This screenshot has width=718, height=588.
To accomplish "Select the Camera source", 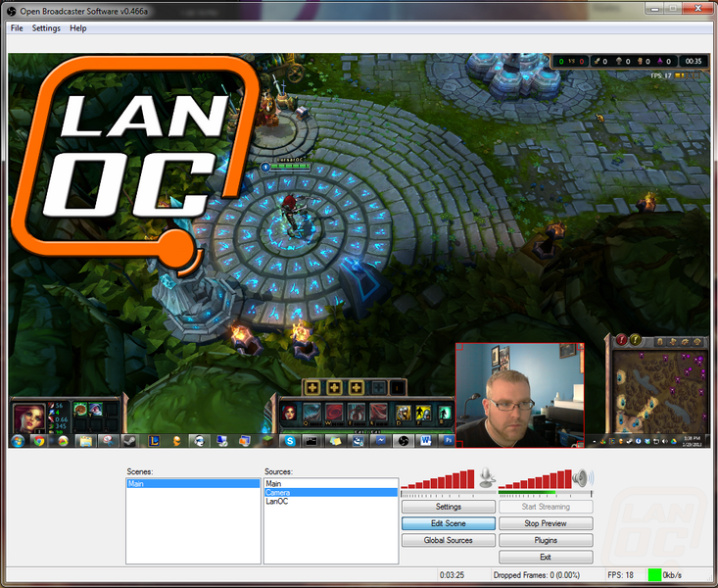I will pos(331,492).
